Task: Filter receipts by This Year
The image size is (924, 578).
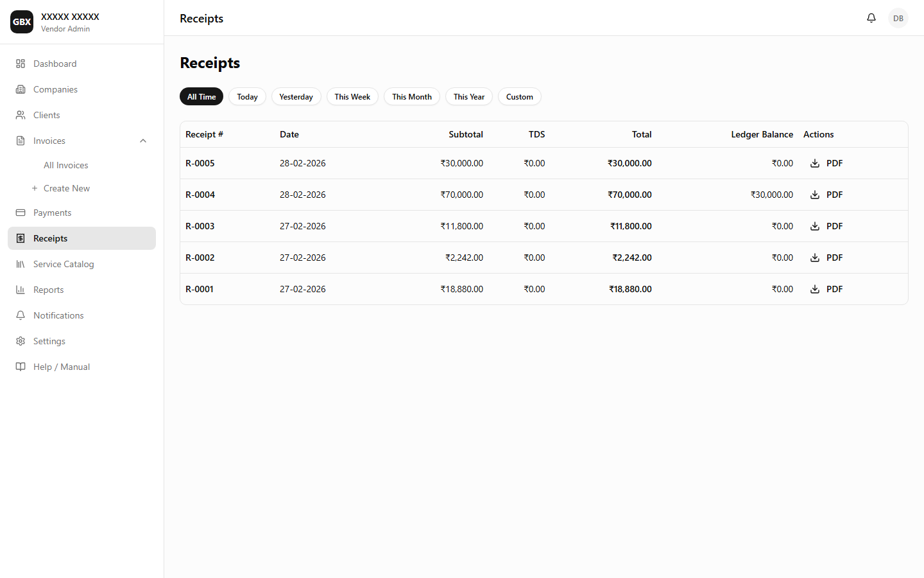Action: 469,96
